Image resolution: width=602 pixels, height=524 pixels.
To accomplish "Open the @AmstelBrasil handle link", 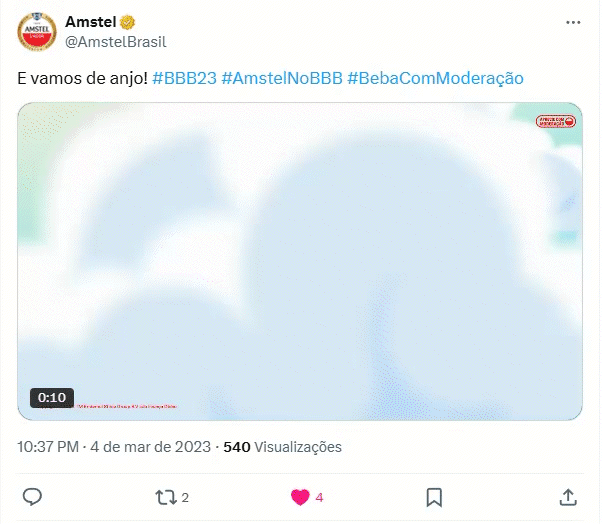I will click(116, 42).
